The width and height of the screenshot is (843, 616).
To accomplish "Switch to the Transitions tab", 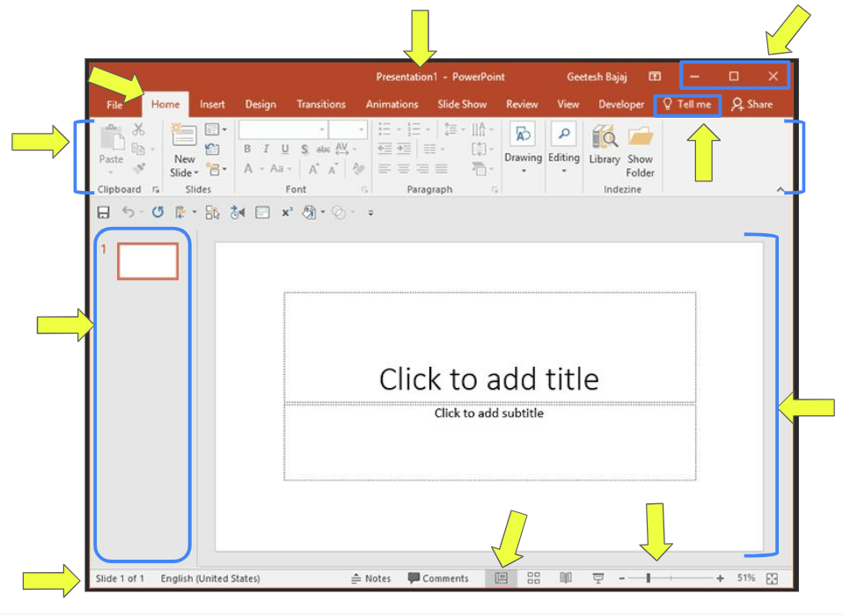I will click(x=321, y=104).
